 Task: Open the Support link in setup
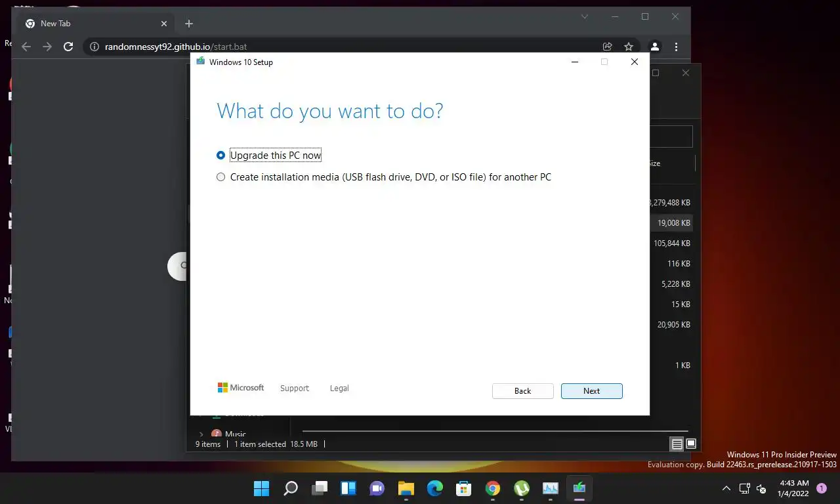click(294, 388)
